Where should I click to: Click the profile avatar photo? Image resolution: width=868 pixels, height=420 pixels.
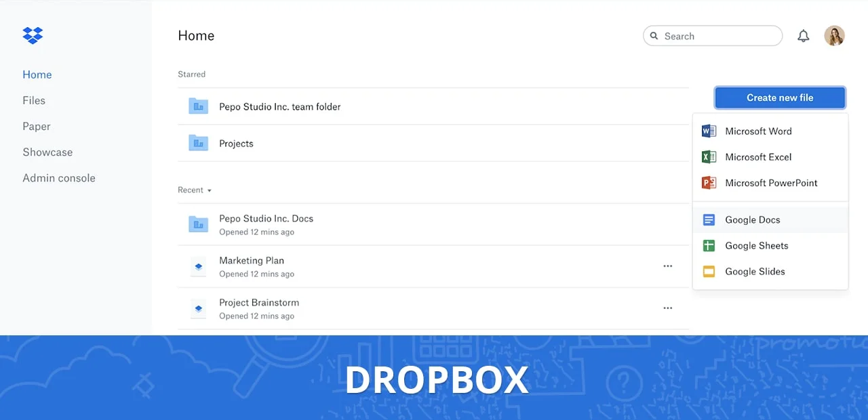click(834, 36)
